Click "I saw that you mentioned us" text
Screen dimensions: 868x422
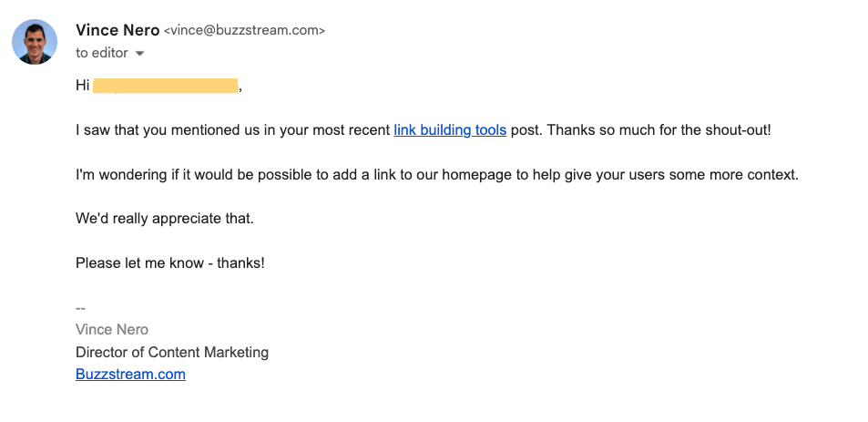point(164,130)
